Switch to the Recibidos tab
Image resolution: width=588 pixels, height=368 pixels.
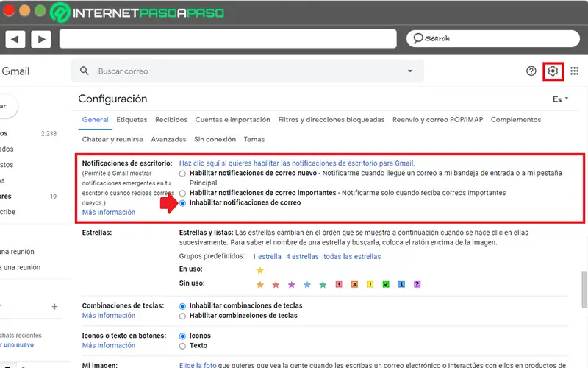click(171, 120)
